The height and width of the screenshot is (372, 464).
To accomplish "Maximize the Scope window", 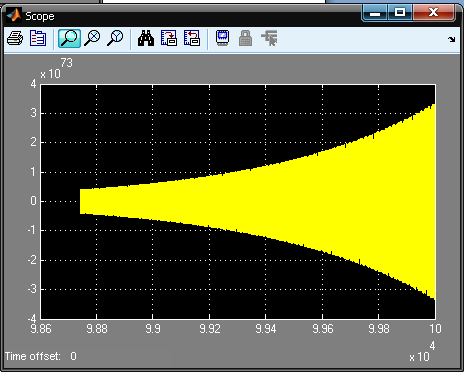I will (400, 13).
